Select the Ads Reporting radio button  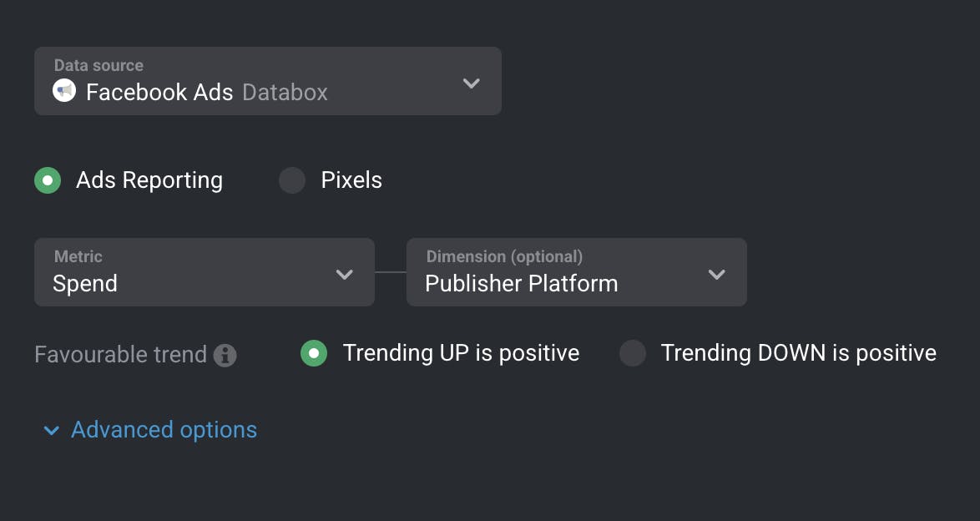point(48,180)
